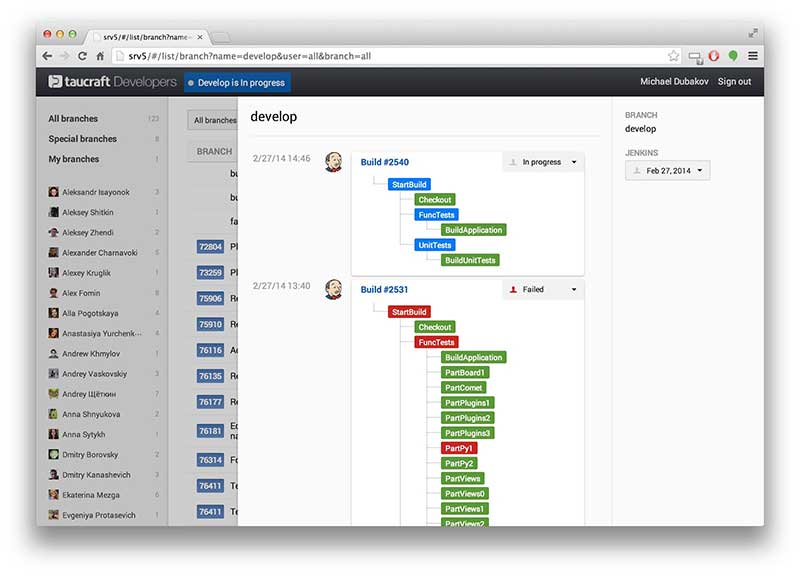This screenshot has height=576, width=800.
Task: Click the red Opera-style extension icon
Action: pyautogui.click(x=714, y=57)
